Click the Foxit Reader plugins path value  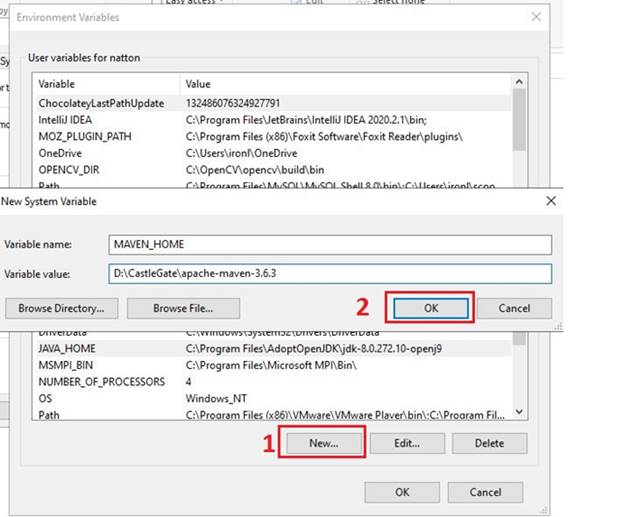click(324, 137)
